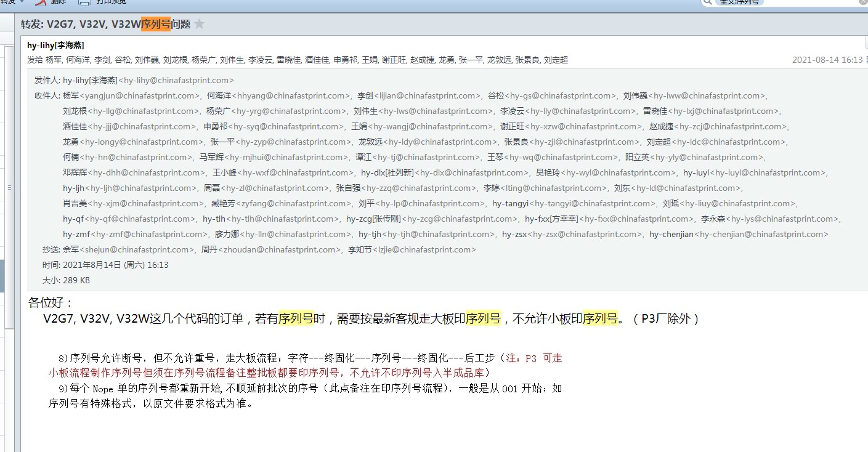868x452 pixels.
Task: Click recipient hy-qf@chinafastprint.com
Action: click(x=130, y=219)
